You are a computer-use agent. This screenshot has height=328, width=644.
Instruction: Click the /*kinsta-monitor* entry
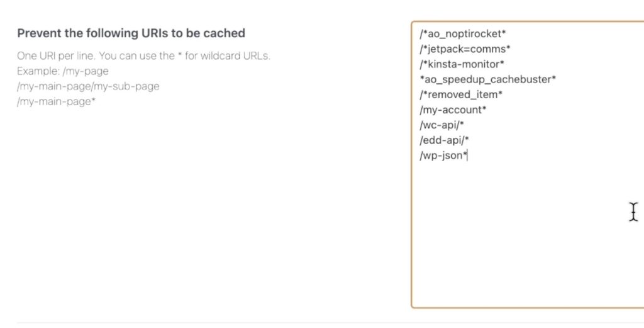coord(462,64)
